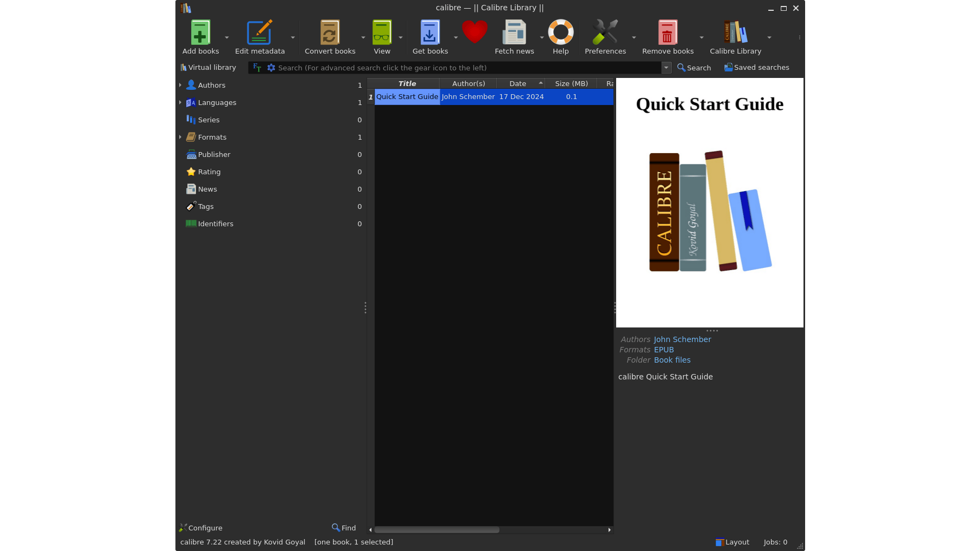Open the Jobs: 0 indicator
The height and width of the screenshot is (551, 980).
coord(775,542)
